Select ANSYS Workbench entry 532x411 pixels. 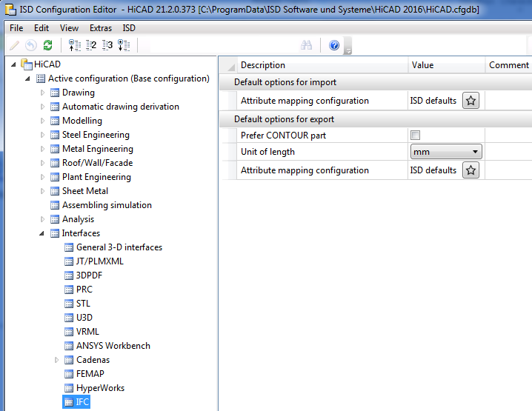[113, 346]
